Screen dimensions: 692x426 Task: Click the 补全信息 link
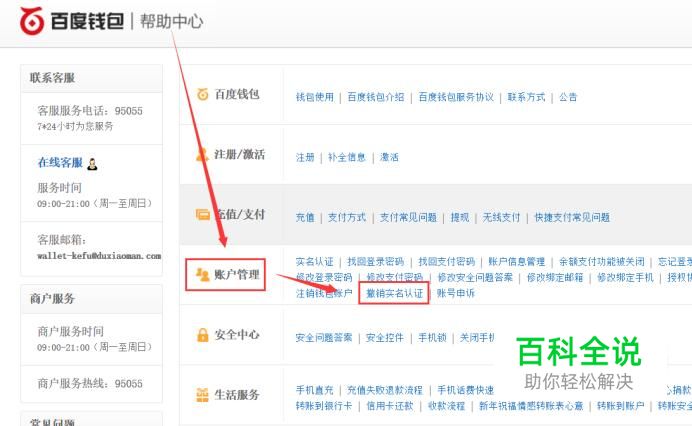[x=347, y=157]
